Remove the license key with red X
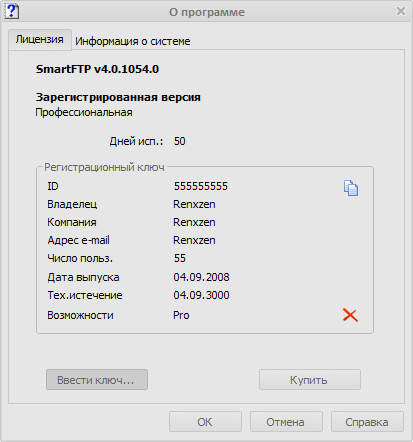Image resolution: width=413 pixels, height=442 pixels. pyautogui.click(x=350, y=315)
